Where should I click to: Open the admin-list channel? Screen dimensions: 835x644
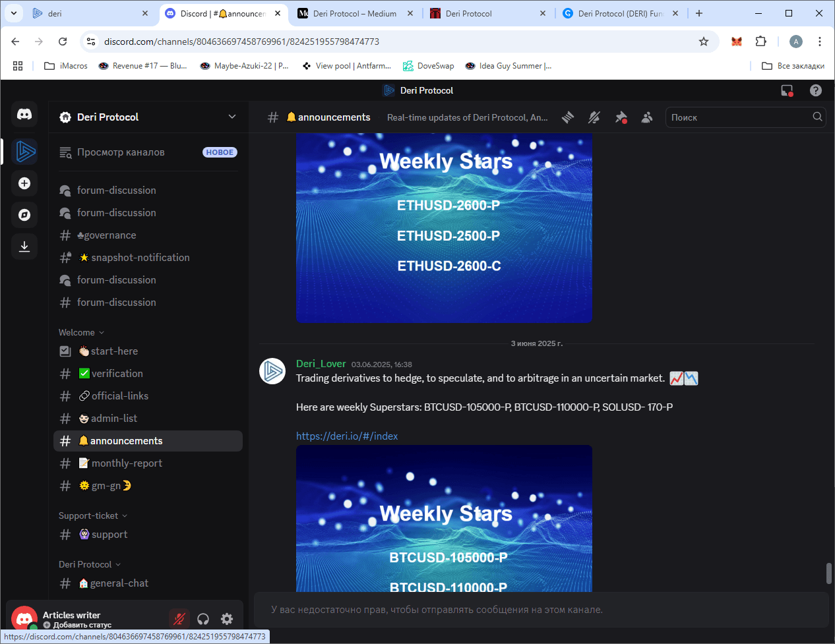(x=148, y=419)
